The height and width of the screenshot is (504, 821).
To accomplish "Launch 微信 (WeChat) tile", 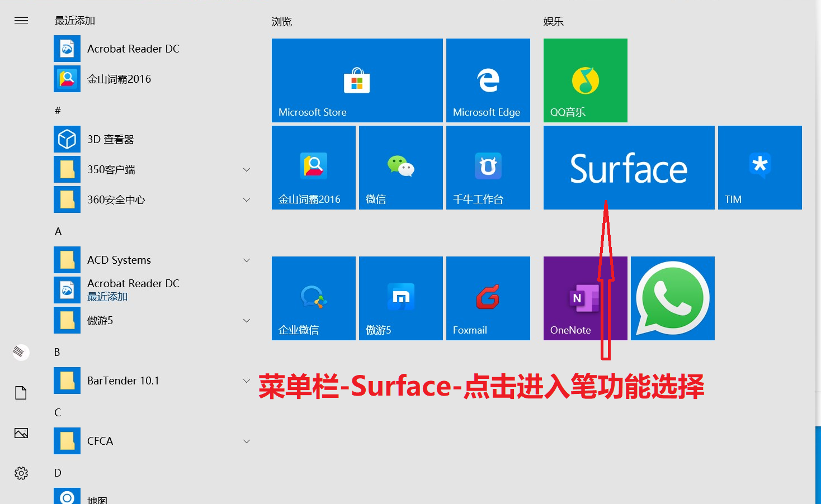I will point(400,167).
